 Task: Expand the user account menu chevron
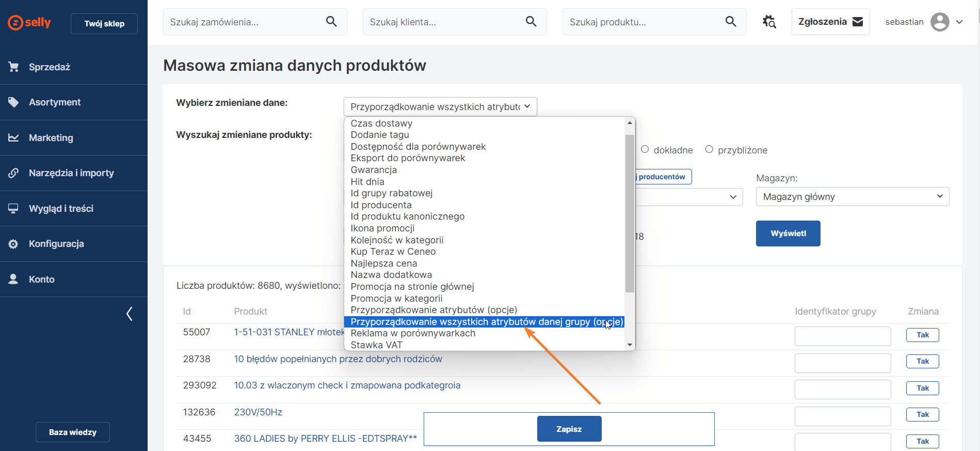tap(959, 22)
